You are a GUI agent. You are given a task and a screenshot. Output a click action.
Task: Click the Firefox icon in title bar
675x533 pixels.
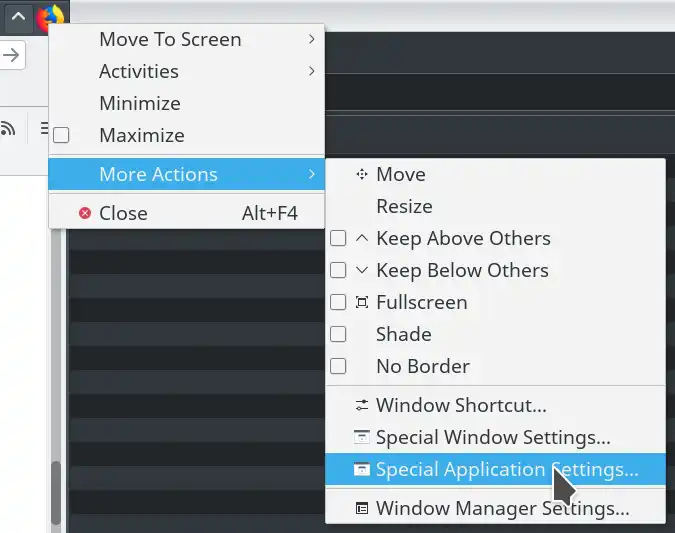pos(50,15)
